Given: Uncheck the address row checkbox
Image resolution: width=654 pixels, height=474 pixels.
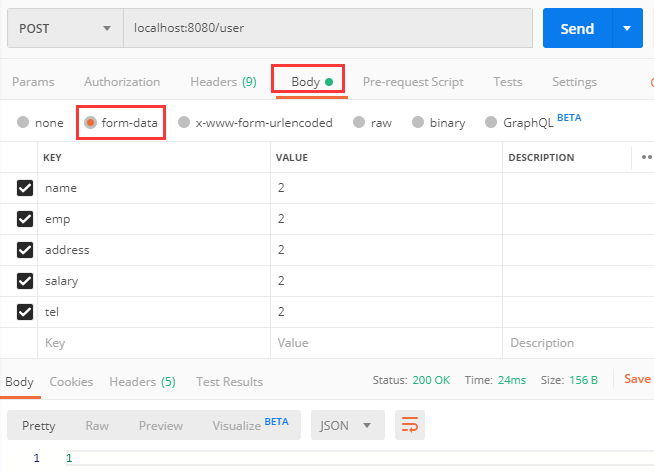Looking at the screenshot, I should tap(25, 250).
